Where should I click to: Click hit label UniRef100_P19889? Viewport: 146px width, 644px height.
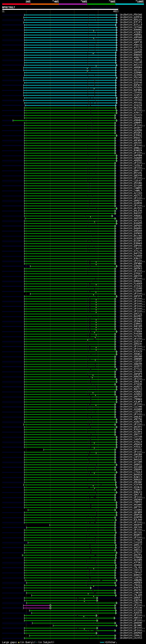point(131,256)
